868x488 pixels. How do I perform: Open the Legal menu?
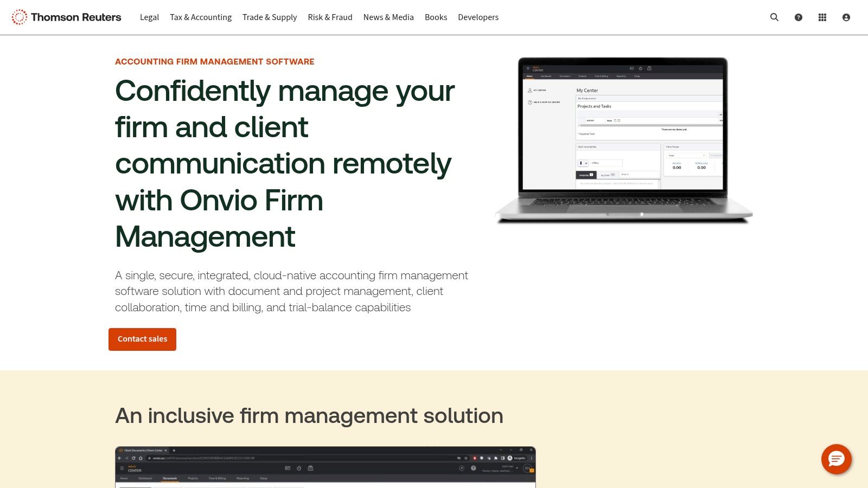pos(149,17)
